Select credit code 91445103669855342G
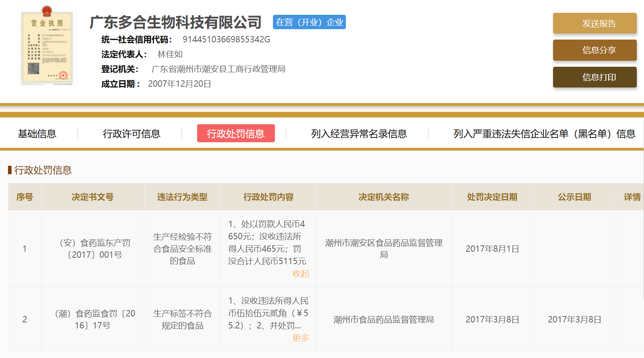The image size is (644, 358). click(x=227, y=40)
